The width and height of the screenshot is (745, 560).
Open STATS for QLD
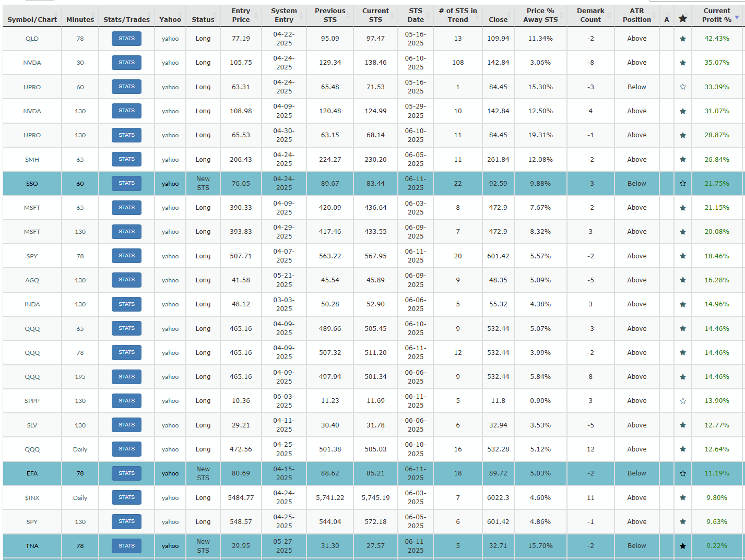(126, 39)
